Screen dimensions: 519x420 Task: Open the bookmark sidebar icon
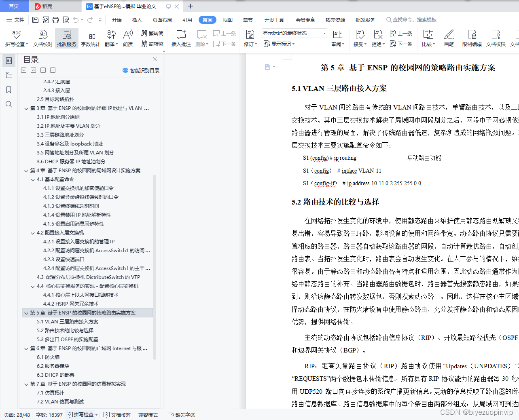click(x=9, y=90)
